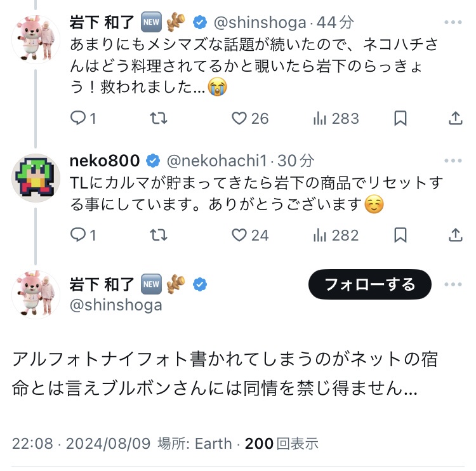Image resolution: width=476 pixels, height=471 pixels.
Task: Share the neko800 tweet
Action: tap(455, 235)
